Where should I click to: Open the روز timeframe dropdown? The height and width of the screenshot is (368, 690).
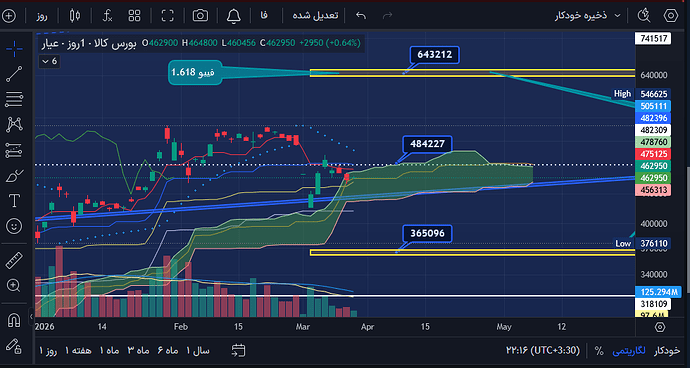(x=42, y=16)
